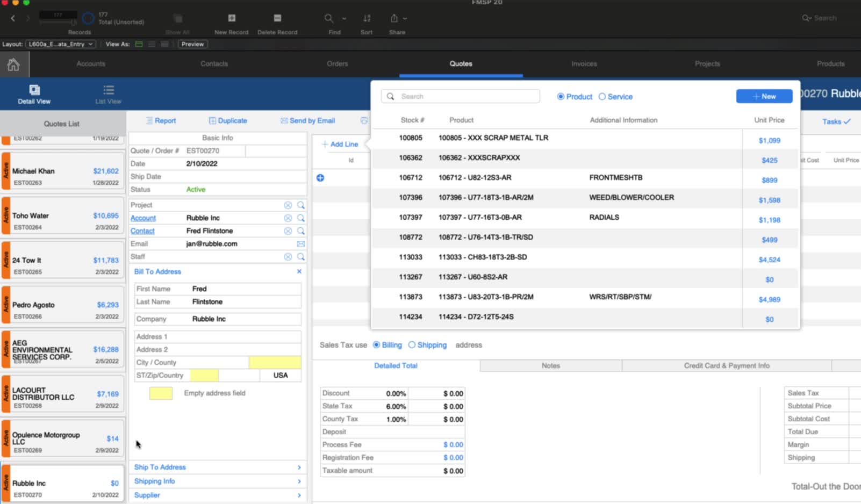Select the Service radio button
The width and height of the screenshot is (861, 504).
pyautogui.click(x=602, y=97)
